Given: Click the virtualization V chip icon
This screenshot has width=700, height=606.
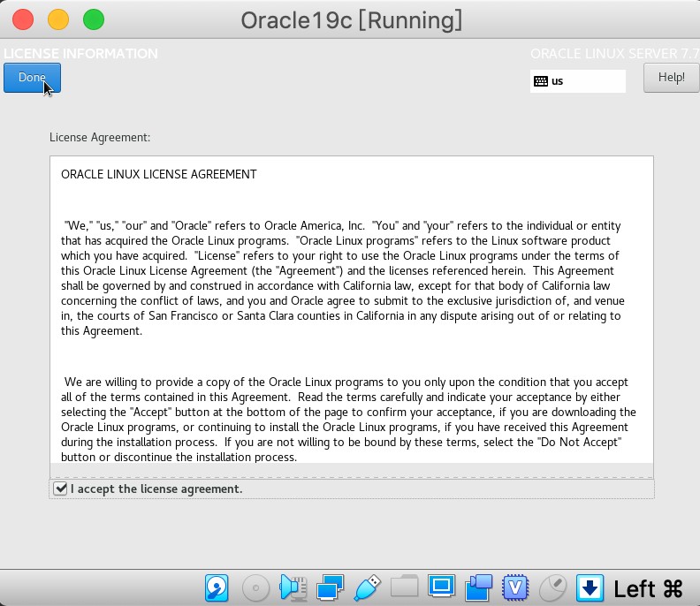Looking at the screenshot, I should click(x=515, y=587).
